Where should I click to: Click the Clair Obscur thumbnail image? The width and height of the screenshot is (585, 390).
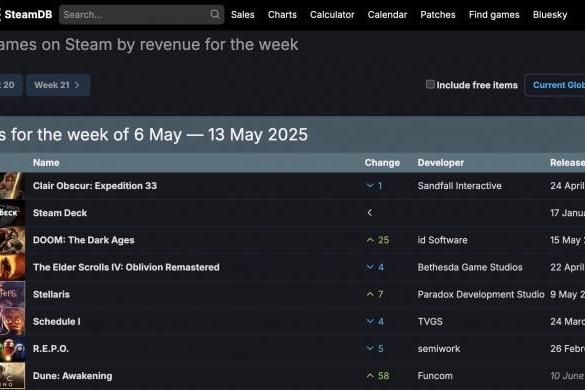(x=12, y=185)
